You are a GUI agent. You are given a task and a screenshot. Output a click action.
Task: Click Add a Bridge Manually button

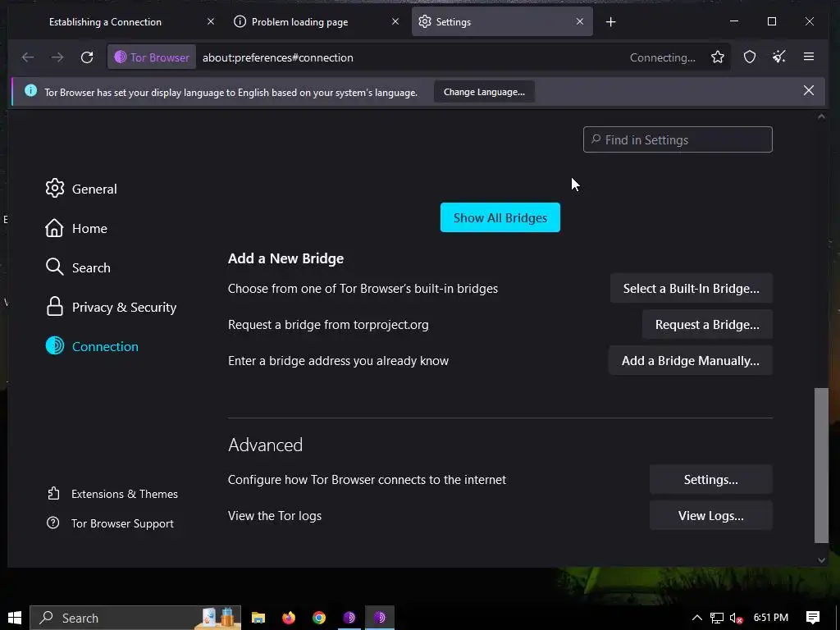click(x=691, y=361)
